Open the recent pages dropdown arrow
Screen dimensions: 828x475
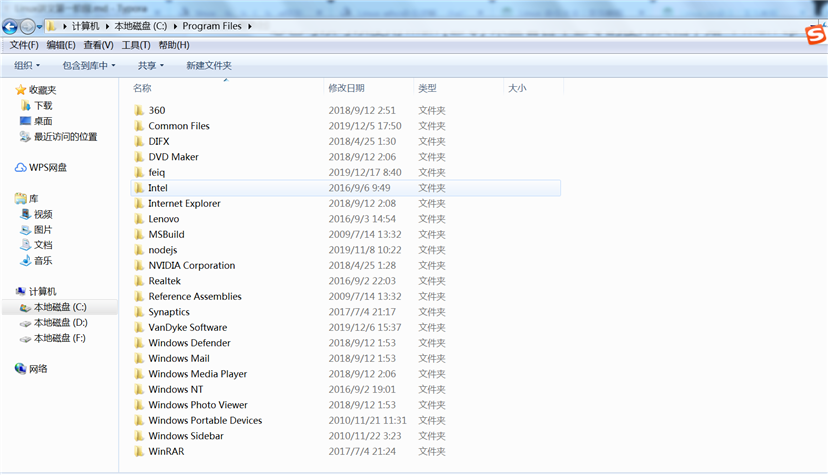pyautogui.click(x=40, y=26)
